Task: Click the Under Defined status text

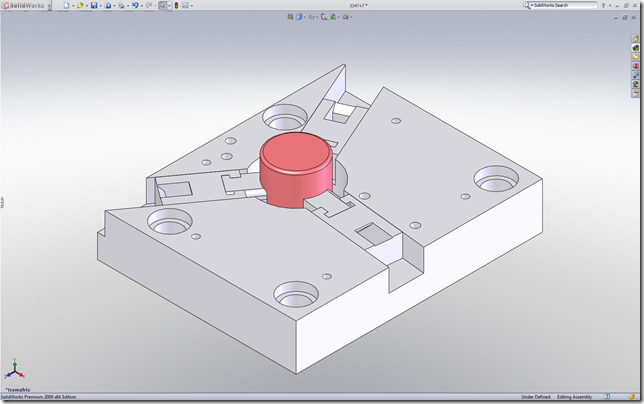Action: pyautogui.click(x=536, y=397)
